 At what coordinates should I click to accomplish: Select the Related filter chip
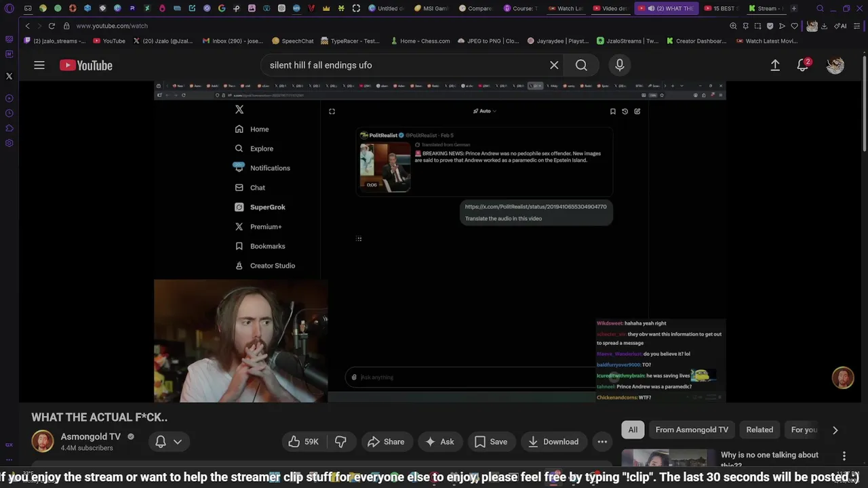pos(759,430)
